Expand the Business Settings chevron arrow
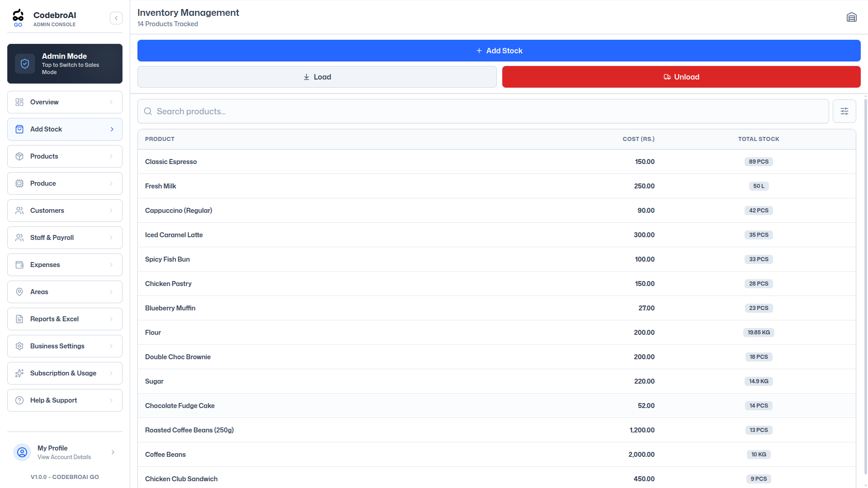 [111, 346]
